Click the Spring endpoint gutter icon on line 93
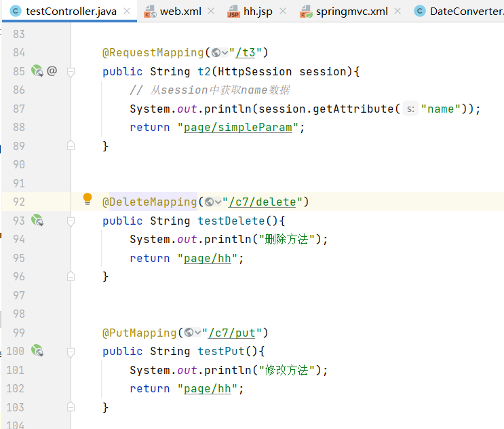The width and height of the screenshot is (504, 429). pyautogui.click(x=37, y=221)
